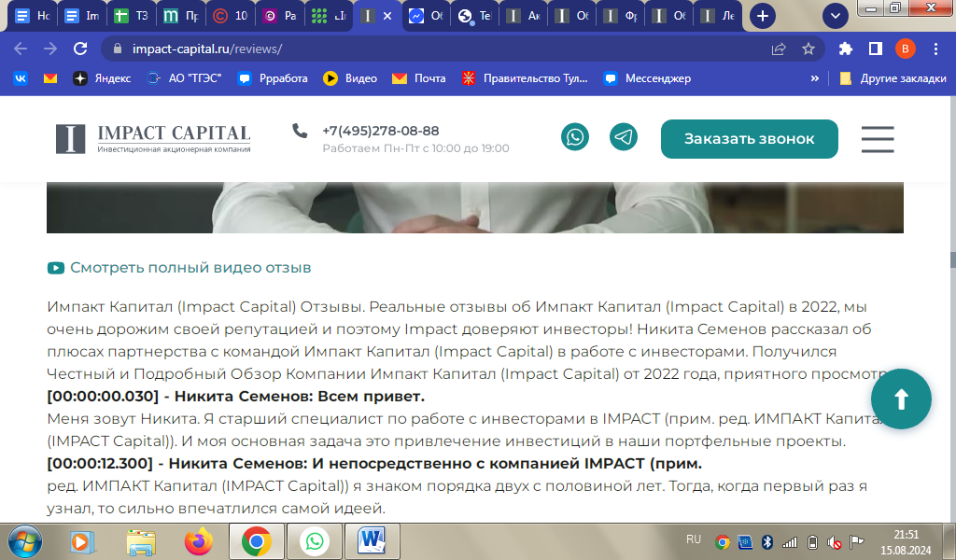Screen dimensions: 956x560
Task: Click the IMPACT CAPITAL logo
Action: click(153, 138)
